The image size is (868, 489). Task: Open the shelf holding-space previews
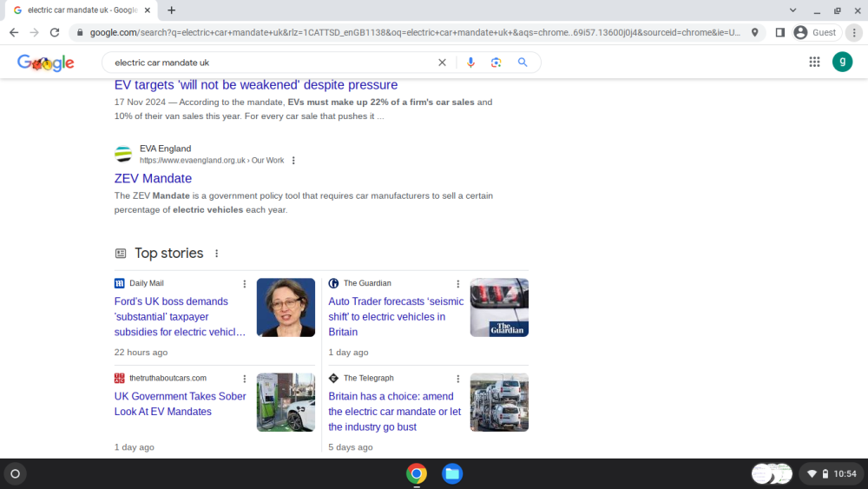(772, 474)
